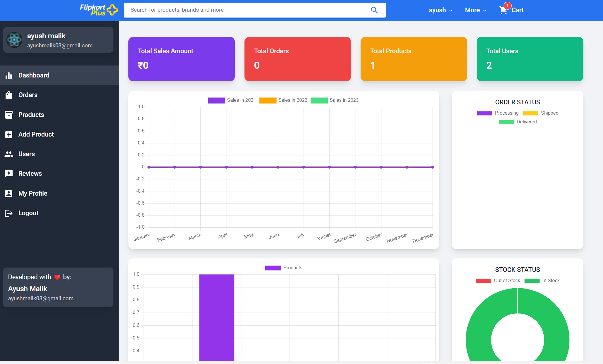Click the Products inventory box icon
This screenshot has width=603, height=364.
9,115
